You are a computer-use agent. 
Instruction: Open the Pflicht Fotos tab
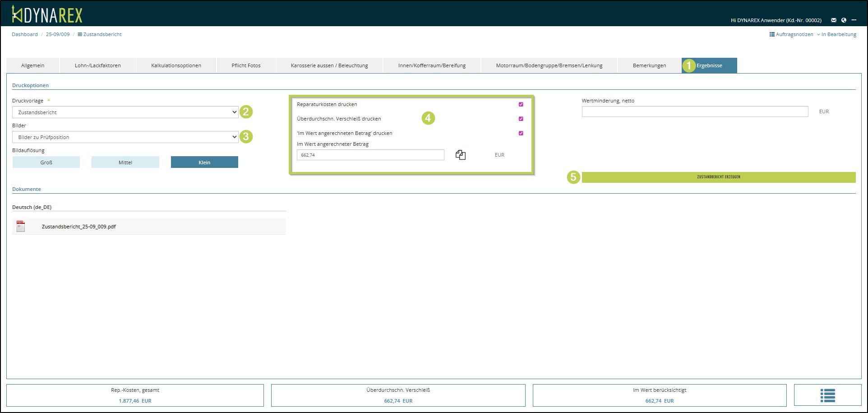coord(246,65)
